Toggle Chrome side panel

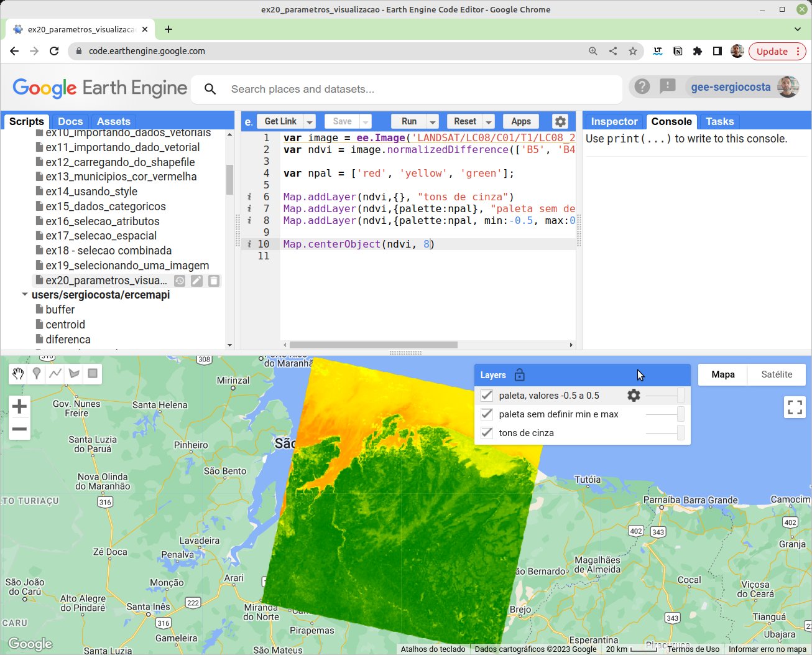click(717, 51)
